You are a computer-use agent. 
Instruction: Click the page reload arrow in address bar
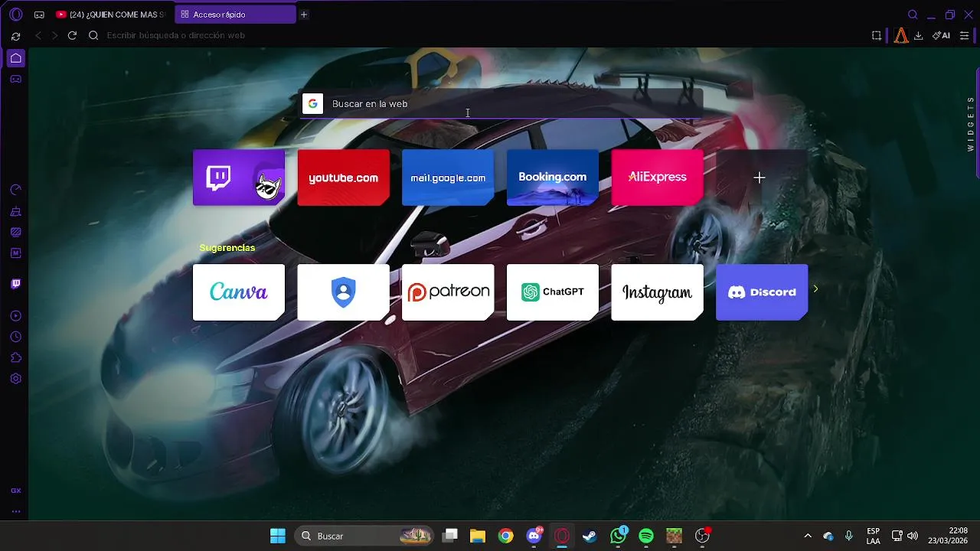click(72, 35)
